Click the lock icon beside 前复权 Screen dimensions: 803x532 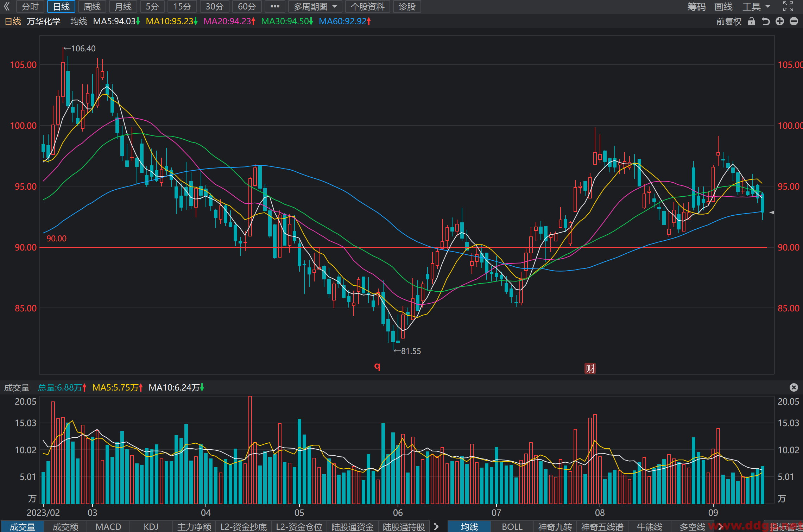coord(752,21)
